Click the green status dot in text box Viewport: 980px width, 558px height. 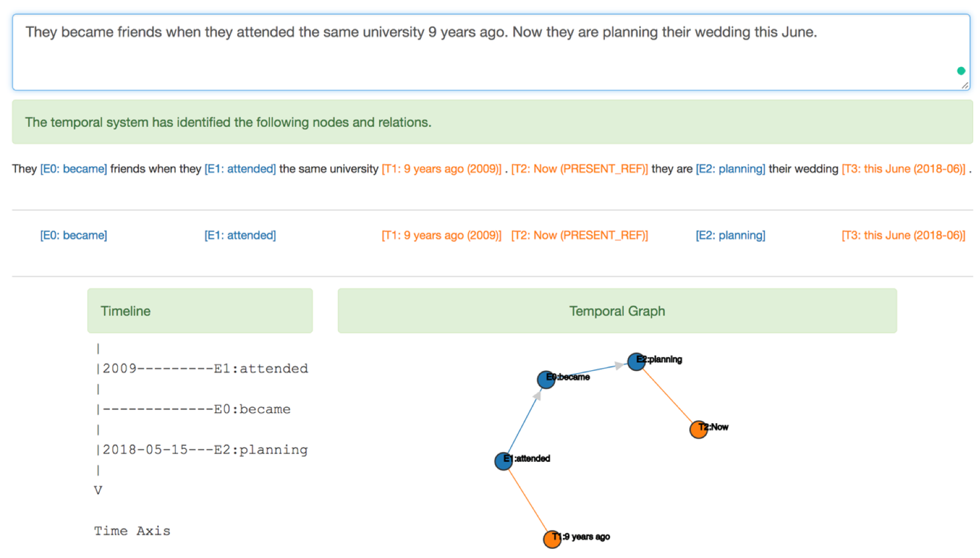[x=961, y=71]
